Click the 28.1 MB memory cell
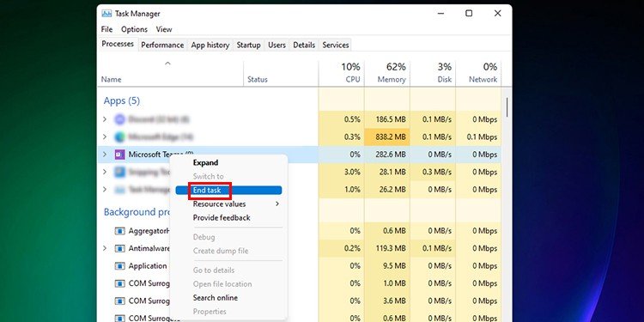 click(x=387, y=172)
